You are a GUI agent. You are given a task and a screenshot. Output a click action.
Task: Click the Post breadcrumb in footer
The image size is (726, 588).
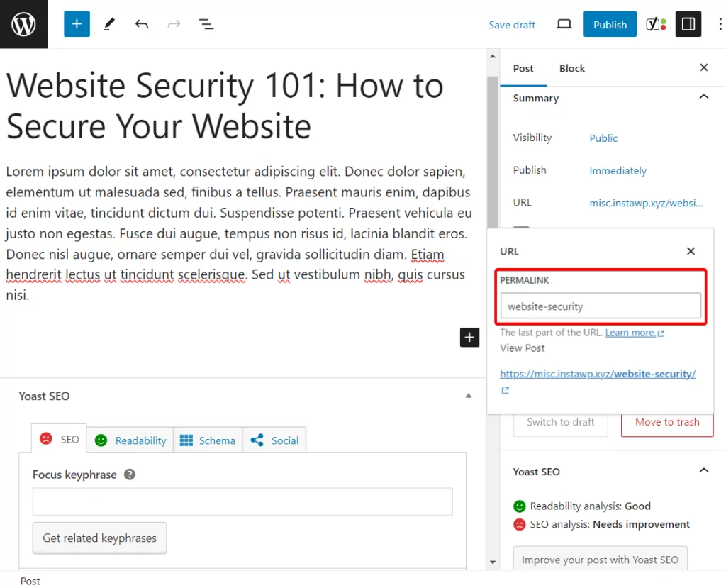[x=30, y=581]
